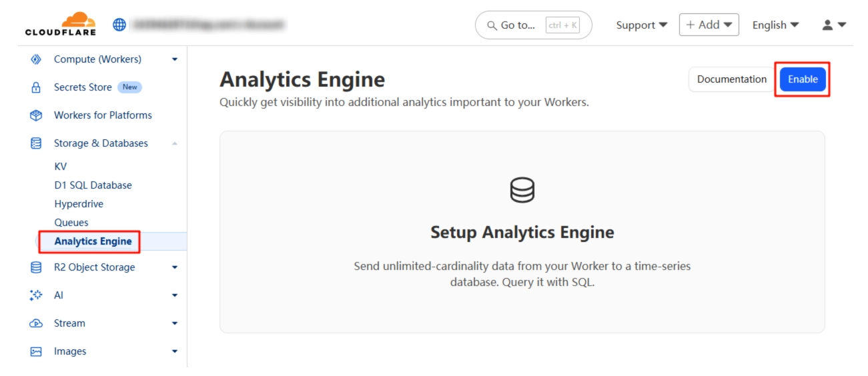Click the Compute (Workers) sidebar icon
The image size is (868, 376).
36,59
